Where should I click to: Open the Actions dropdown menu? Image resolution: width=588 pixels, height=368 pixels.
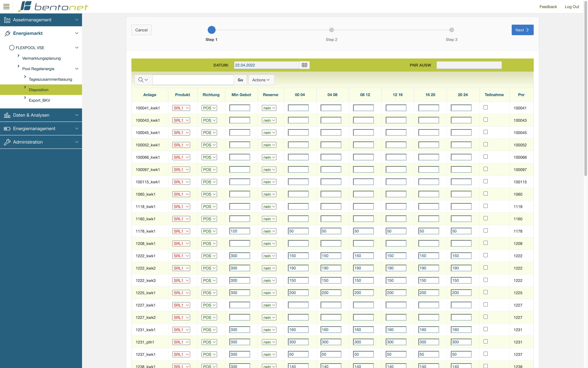point(261,80)
